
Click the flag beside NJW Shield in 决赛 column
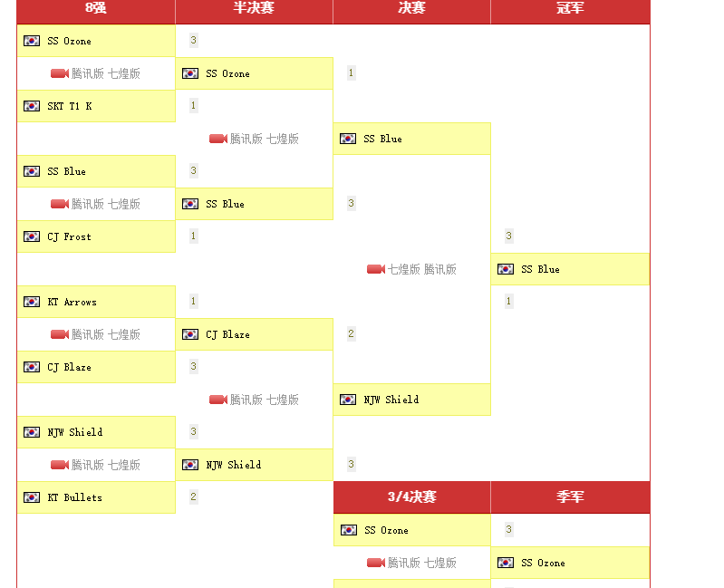(x=348, y=400)
